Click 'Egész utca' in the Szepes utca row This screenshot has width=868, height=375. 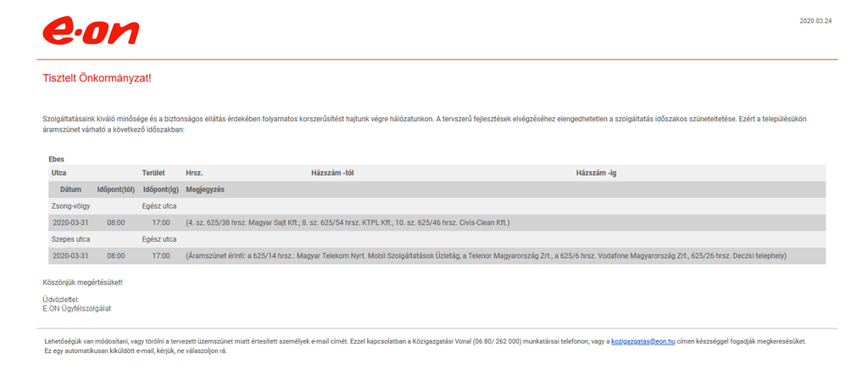159,239
